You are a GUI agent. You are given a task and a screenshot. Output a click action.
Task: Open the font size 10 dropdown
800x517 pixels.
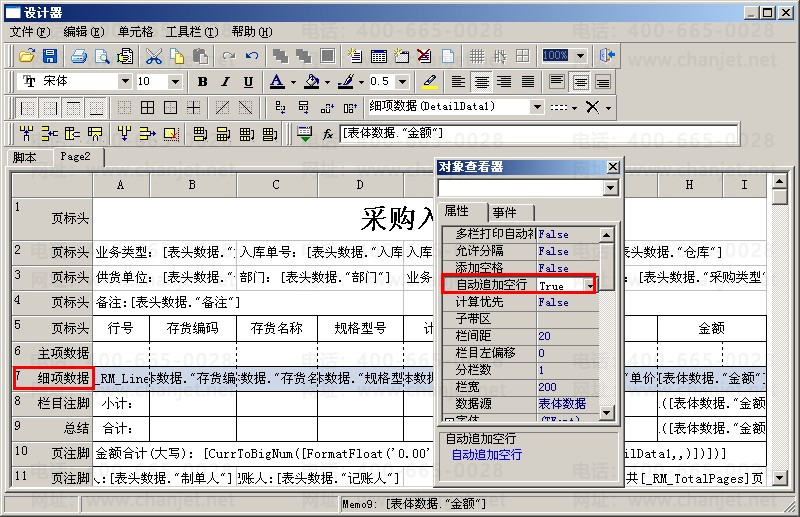click(175, 81)
